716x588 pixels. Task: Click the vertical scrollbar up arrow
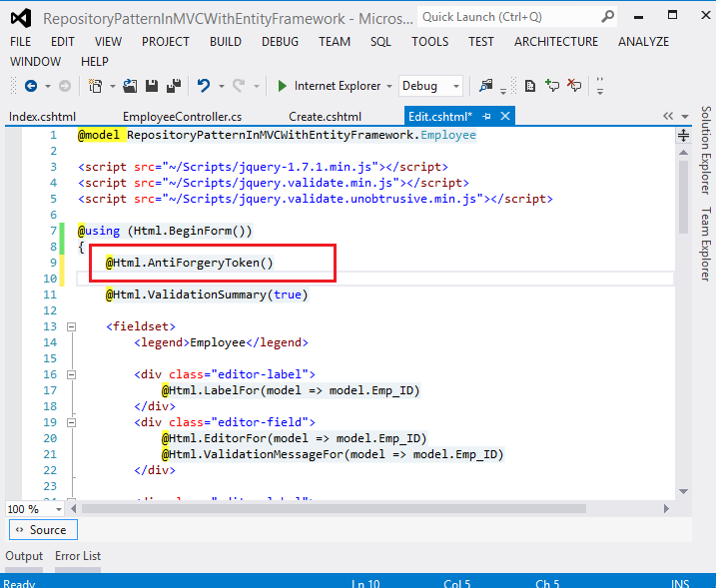[x=684, y=153]
